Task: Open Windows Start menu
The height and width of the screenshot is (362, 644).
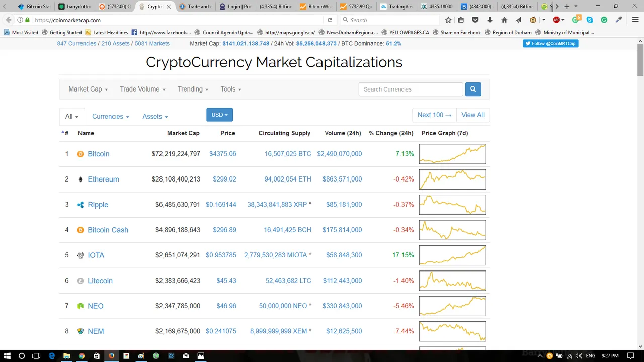Action: (7, 356)
